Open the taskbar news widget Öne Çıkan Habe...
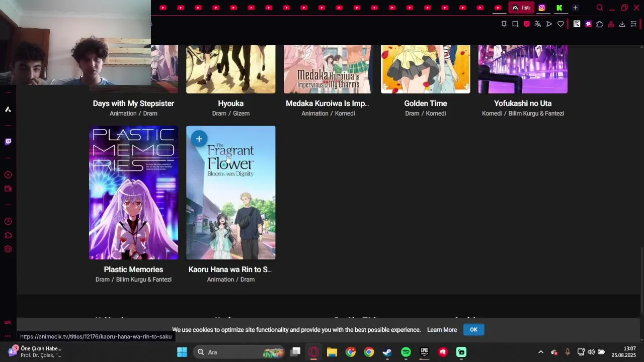 [35, 352]
